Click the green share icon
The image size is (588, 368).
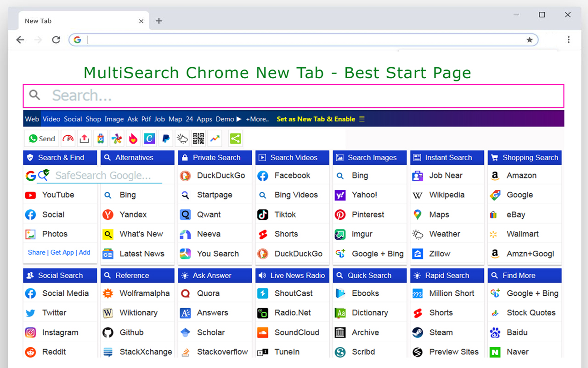(x=235, y=138)
